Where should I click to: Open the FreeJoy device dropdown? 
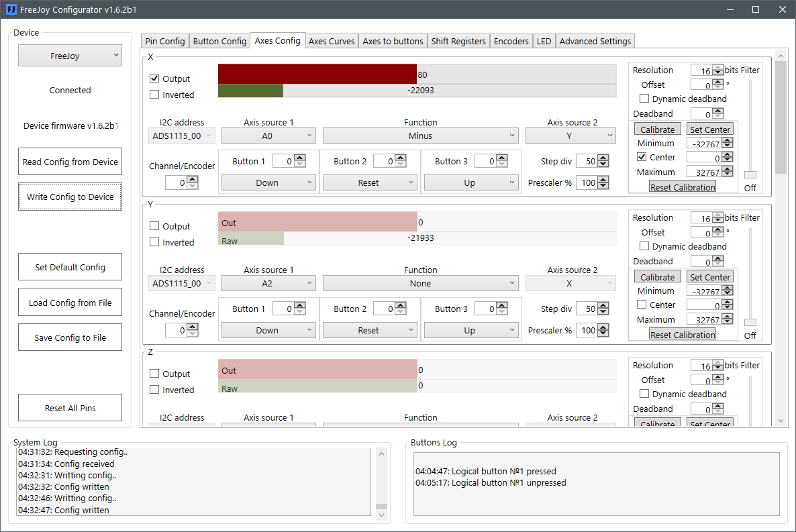(70, 55)
